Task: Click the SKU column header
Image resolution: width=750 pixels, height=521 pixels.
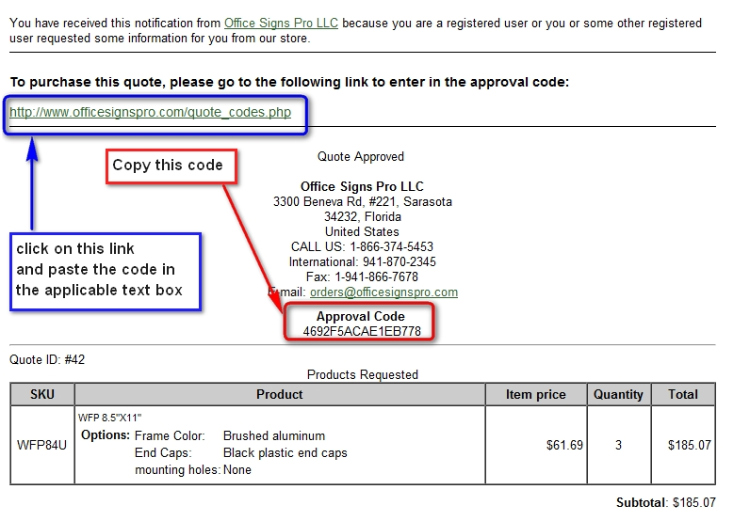Action: (42, 394)
